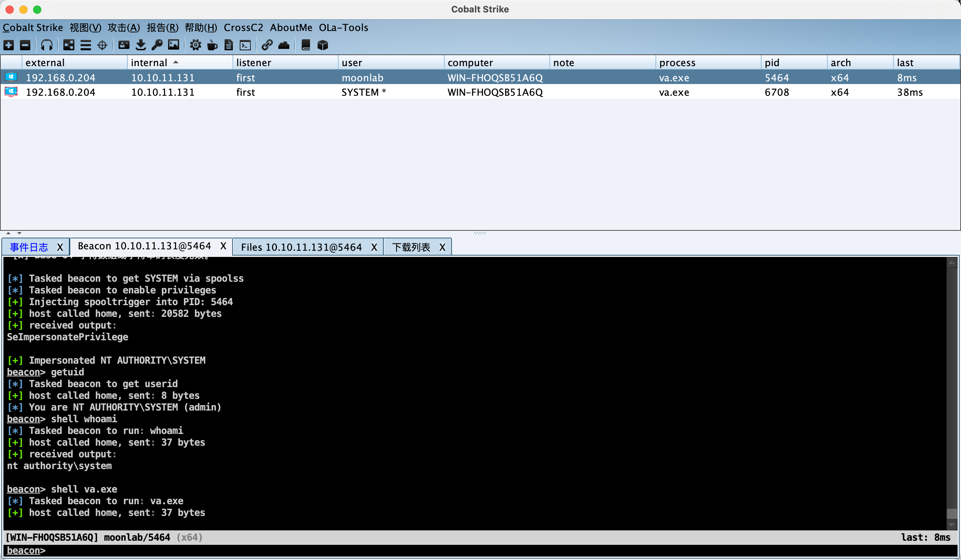Open the CrossC2 menu

pos(243,28)
